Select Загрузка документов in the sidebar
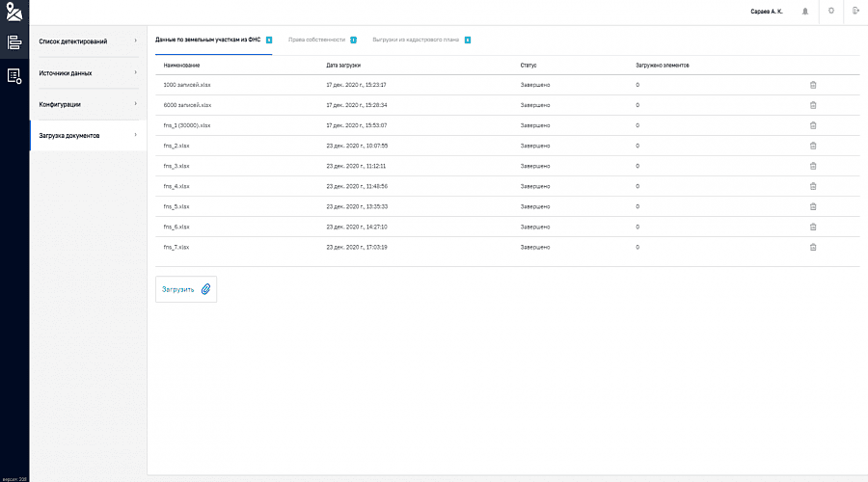Viewport: 868px width, 482px height. click(x=87, y=135)
